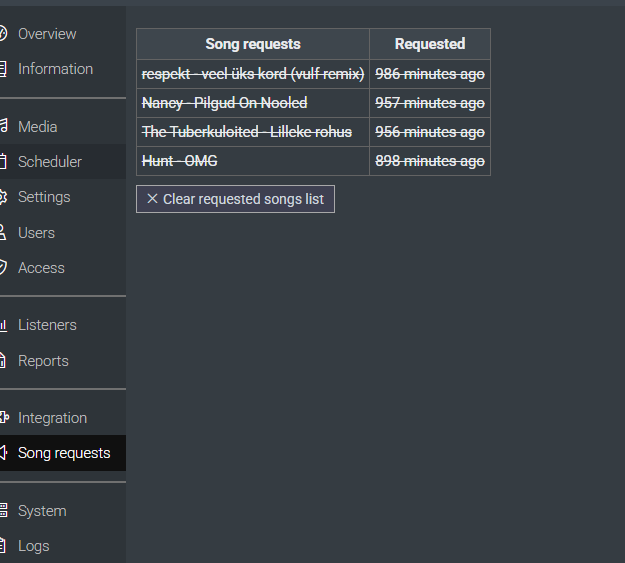Image resolution: width=625 pixels, height=563 pixels.
Task: Click the Requested column header
Action: 430,44
